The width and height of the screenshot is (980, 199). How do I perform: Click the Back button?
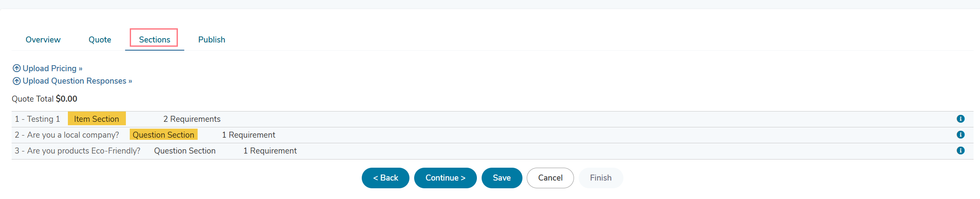[x=385, y=178]
